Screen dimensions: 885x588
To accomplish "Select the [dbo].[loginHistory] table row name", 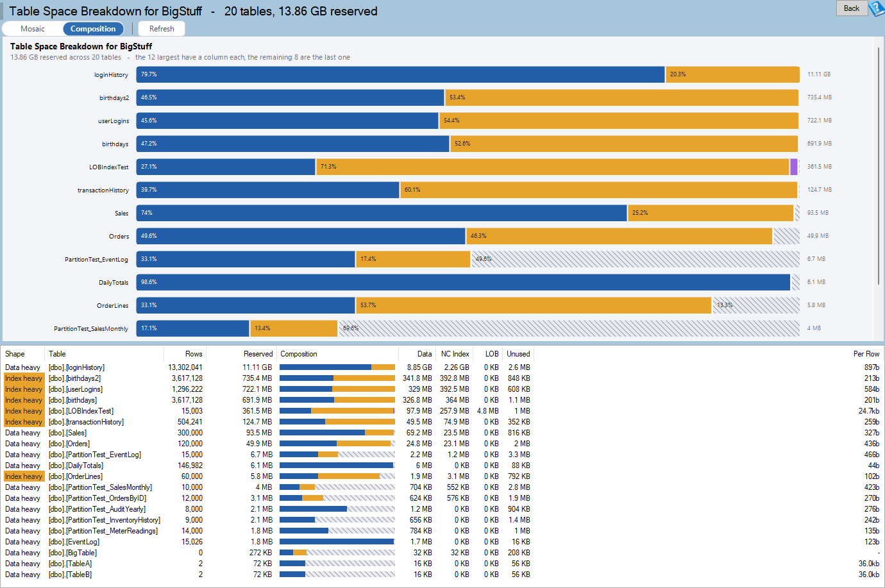I will pos(76,367).
